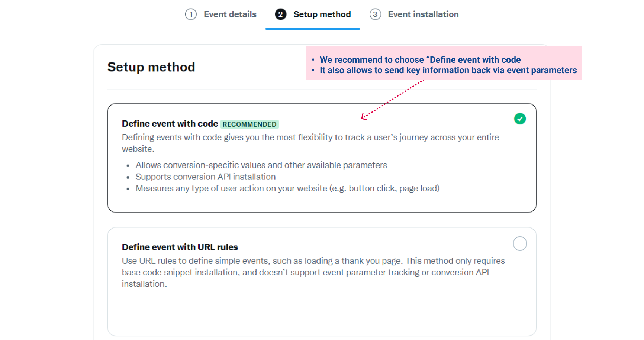644x340 pixels.
Task: Click the step 1 number circle
Action: pos(191,14)
